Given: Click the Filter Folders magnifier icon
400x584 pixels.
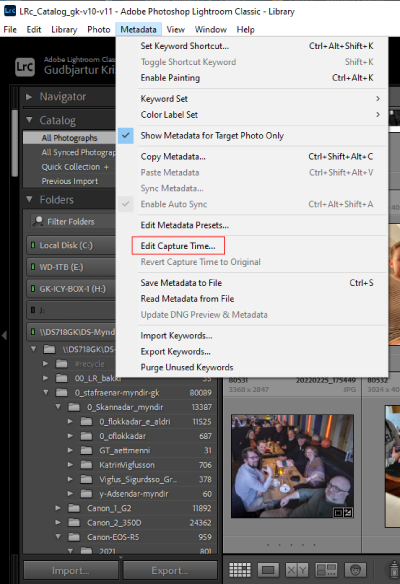Looking at the screenshot, I should (37, 221).
